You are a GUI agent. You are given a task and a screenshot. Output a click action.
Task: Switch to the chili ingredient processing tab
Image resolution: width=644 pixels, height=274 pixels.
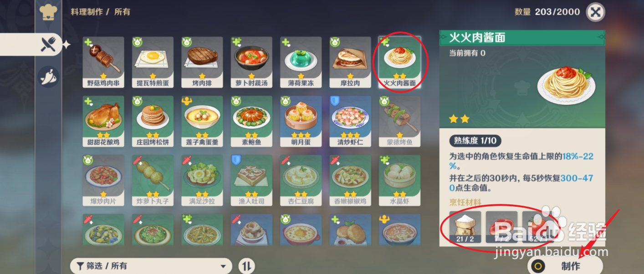(x=48, y=77)
